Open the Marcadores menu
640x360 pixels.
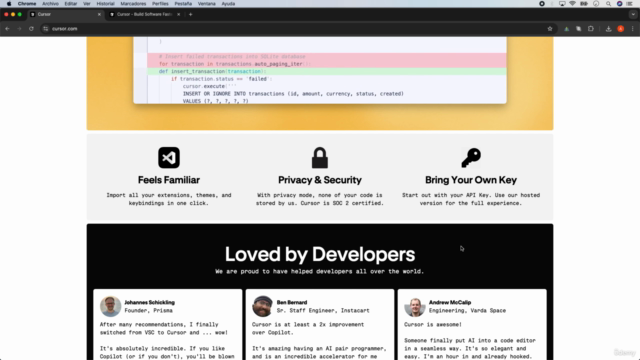pos(133,4)
